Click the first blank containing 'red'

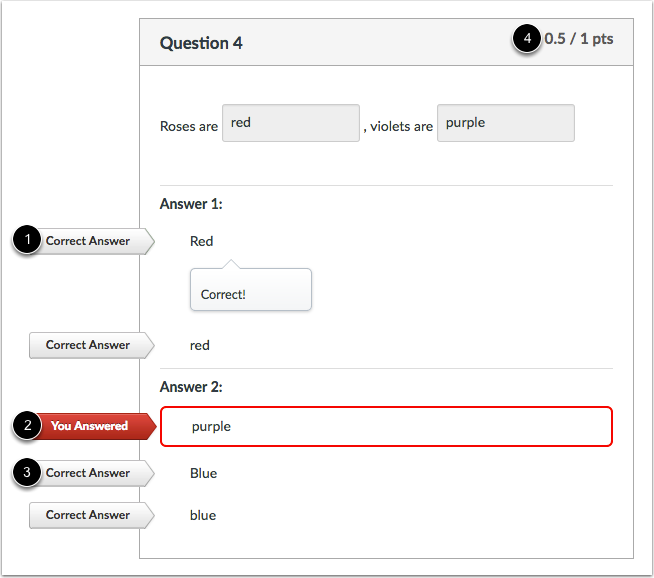290,123
